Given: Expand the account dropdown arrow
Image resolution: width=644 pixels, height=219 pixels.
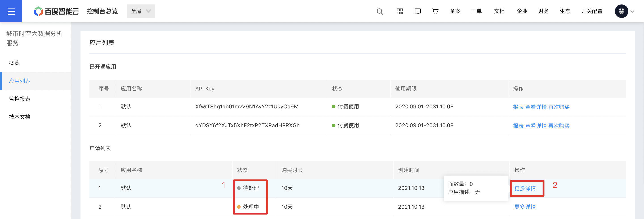Looking at the screenshot, I should (633, 11).
